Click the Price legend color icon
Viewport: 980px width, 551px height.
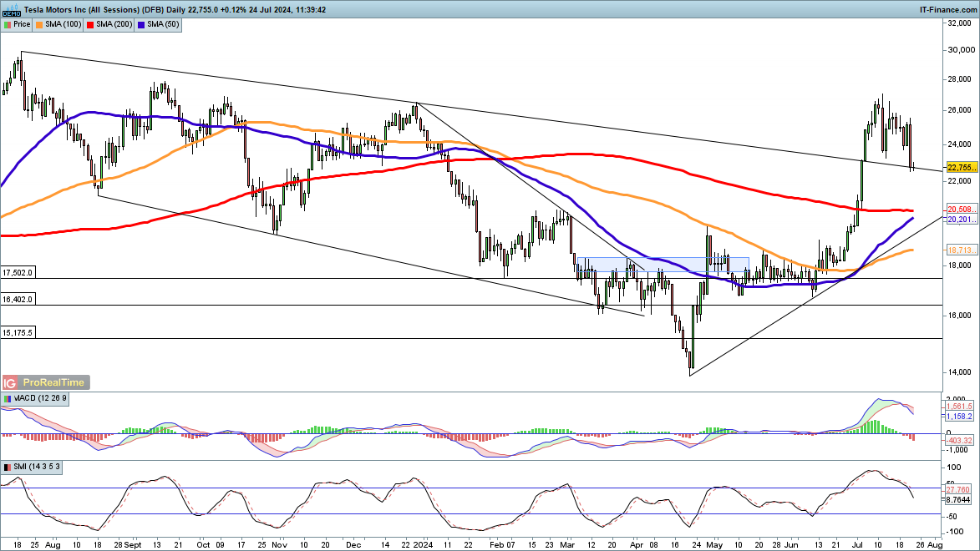[8, 24]
